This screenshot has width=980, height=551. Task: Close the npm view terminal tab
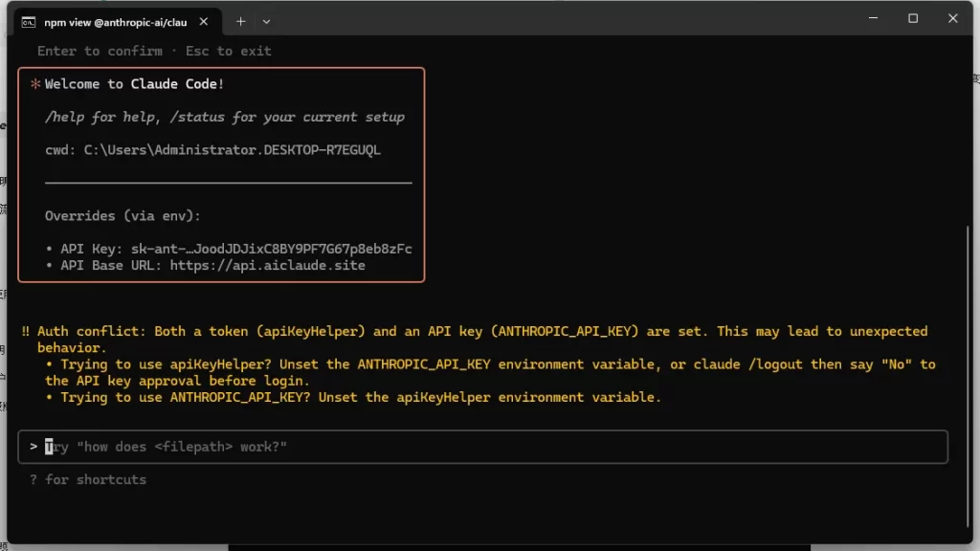tap(204, 22)
